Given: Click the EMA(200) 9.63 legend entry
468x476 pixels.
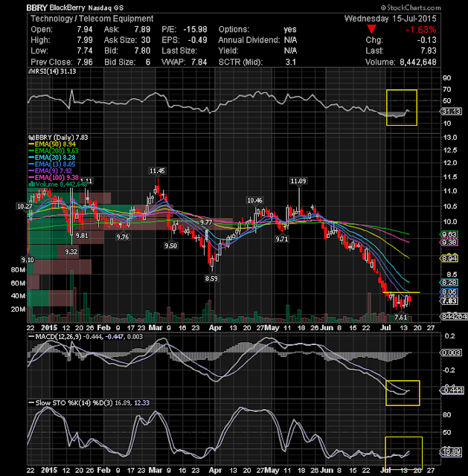Looking at the screenshot, I should pyautogui.click(x=54, y=151).
